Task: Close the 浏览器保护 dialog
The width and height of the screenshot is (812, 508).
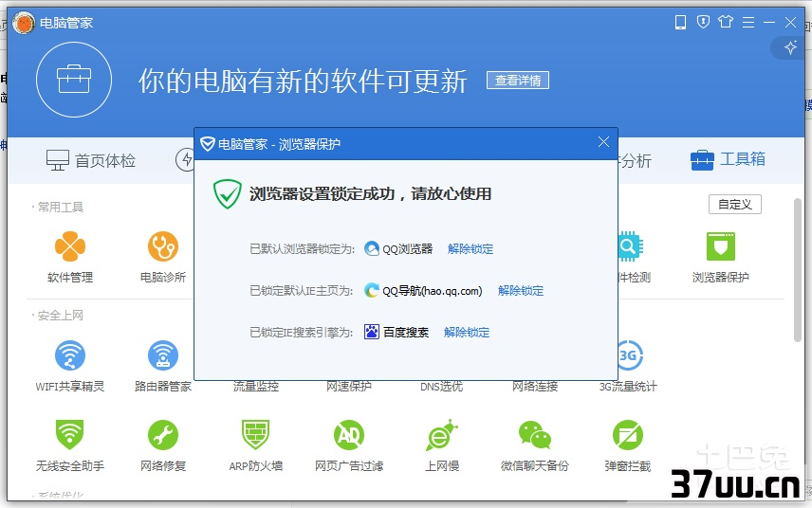Action: pos(603,142)
